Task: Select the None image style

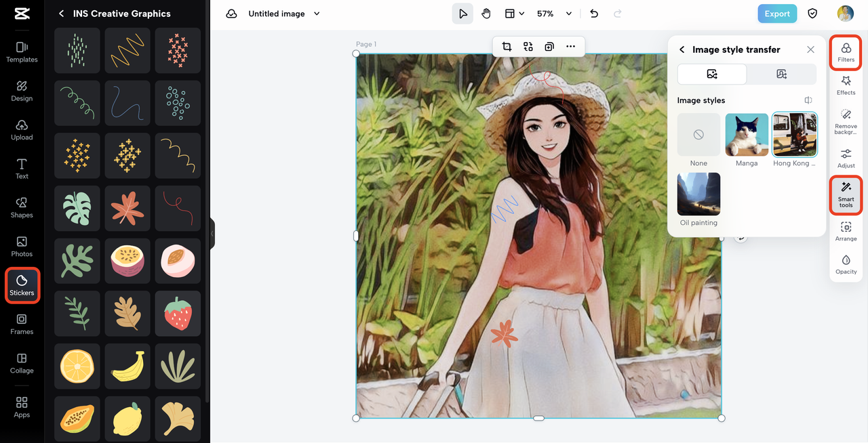Action: click(x=698, y=135)
